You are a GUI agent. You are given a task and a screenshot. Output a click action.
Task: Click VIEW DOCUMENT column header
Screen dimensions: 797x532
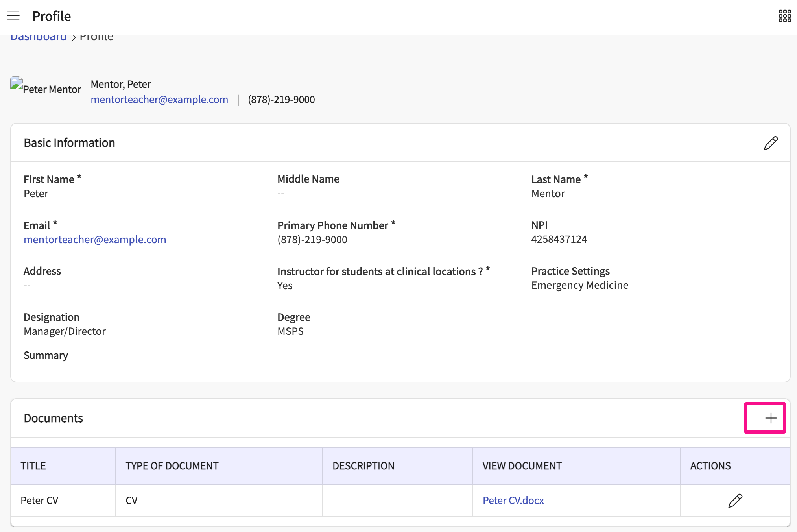point(522,466)
